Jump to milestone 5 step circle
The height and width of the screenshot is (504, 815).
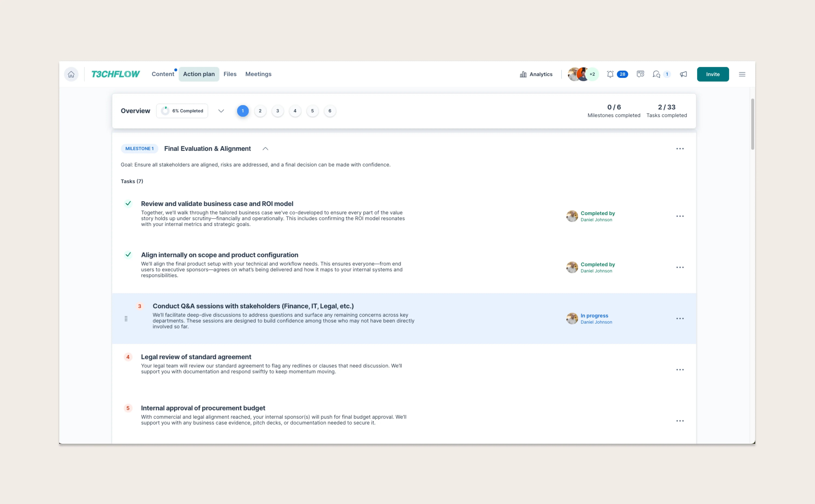[312, 111]
